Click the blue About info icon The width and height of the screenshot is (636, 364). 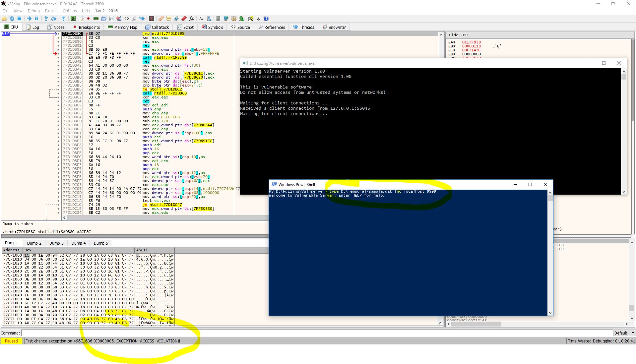click(266, 19)
